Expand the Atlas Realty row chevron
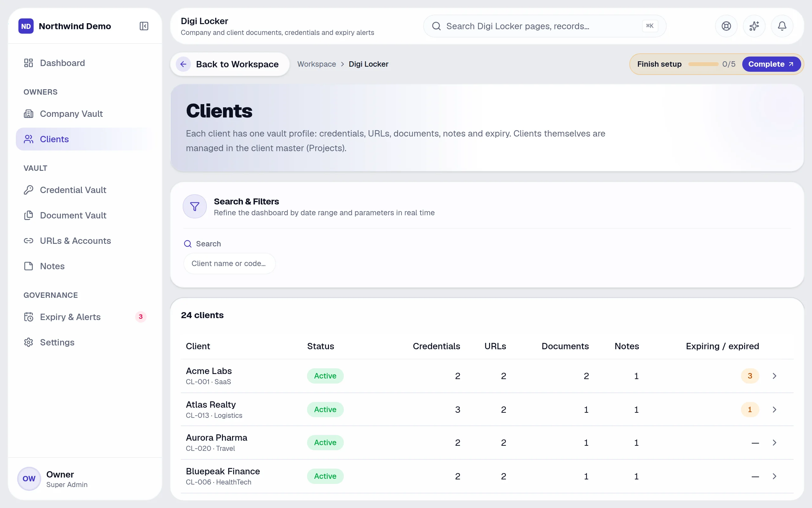The height and width of the screenshot is (508, 812). [x=775, y=410]
